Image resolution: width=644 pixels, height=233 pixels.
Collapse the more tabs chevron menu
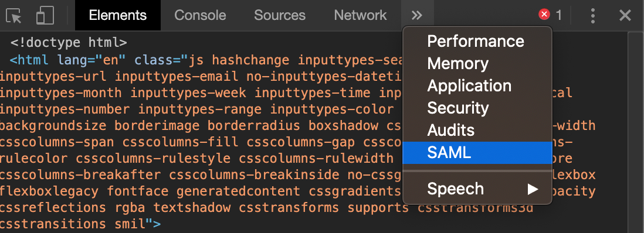417,16
